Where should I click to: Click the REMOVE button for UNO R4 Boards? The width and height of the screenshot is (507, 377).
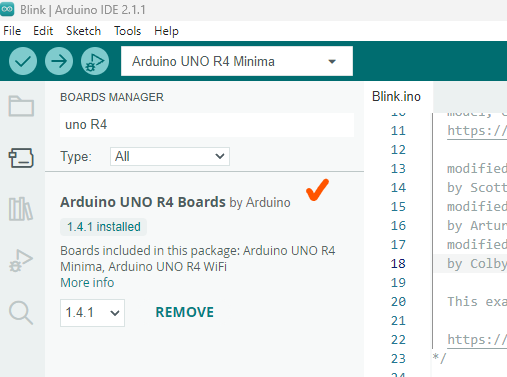185,312
